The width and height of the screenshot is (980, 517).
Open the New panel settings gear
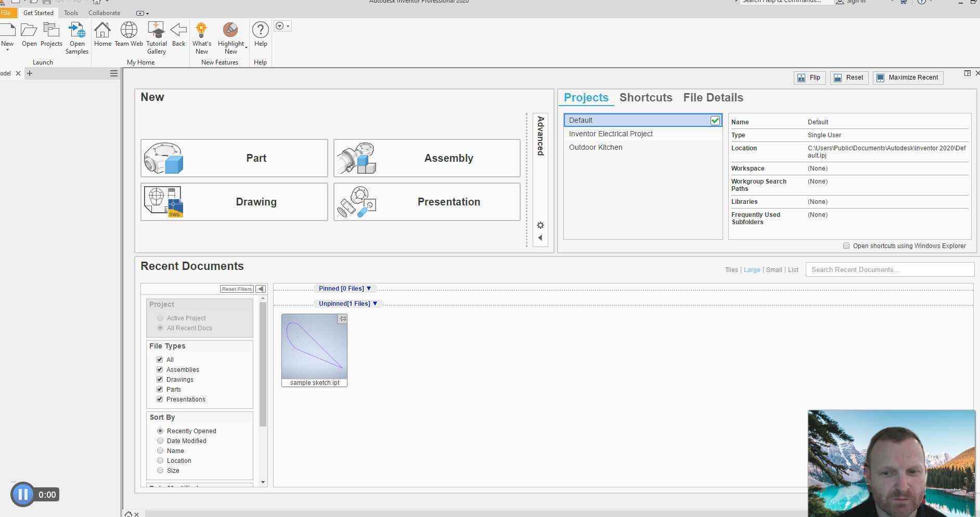[540, 225]
